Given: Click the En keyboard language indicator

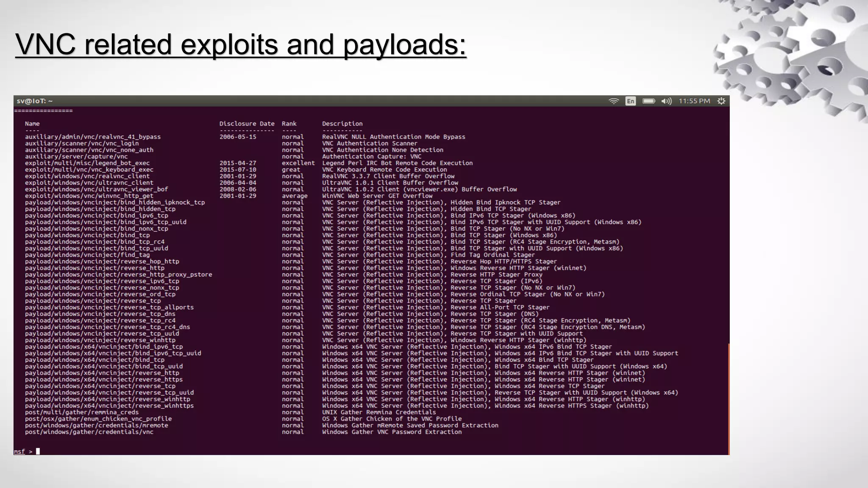Looking at the screenshot, I should [631, 101].
